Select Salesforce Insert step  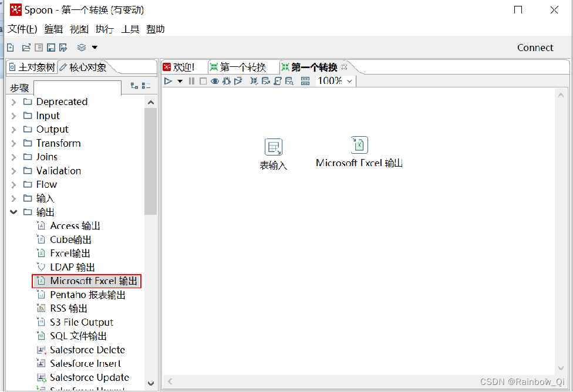point(79,363)
